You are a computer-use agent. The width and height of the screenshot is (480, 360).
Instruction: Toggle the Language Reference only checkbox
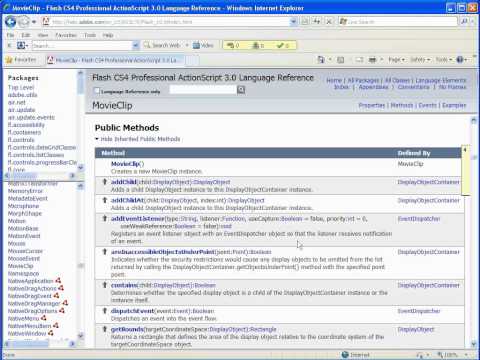point(97,91)
